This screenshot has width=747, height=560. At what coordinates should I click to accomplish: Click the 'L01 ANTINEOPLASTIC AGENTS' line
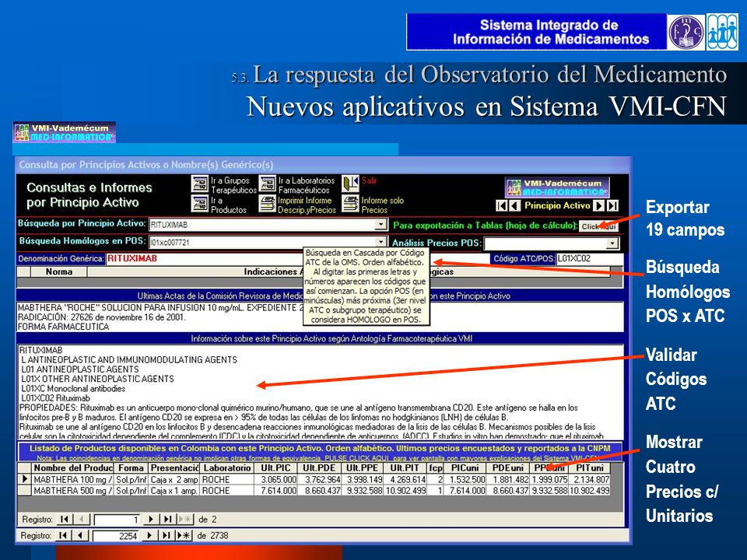pyautogui.click(x=80, y=369)
